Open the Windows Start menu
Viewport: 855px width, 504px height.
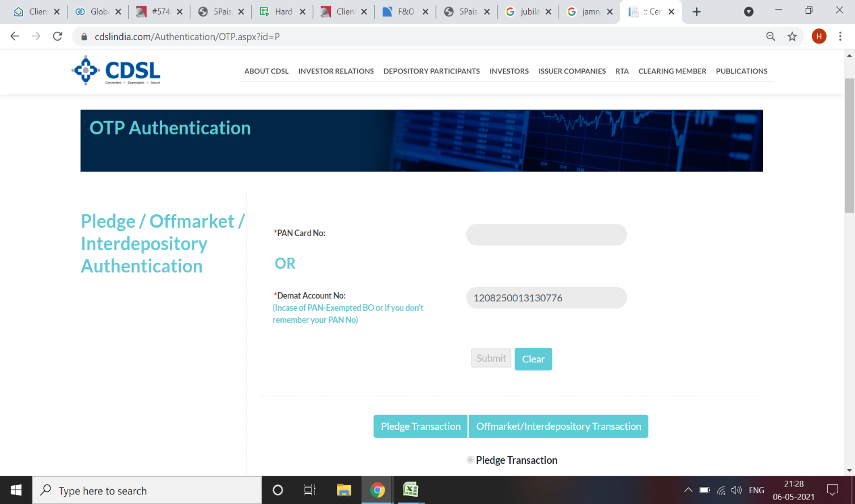click(x=16, y=490)
